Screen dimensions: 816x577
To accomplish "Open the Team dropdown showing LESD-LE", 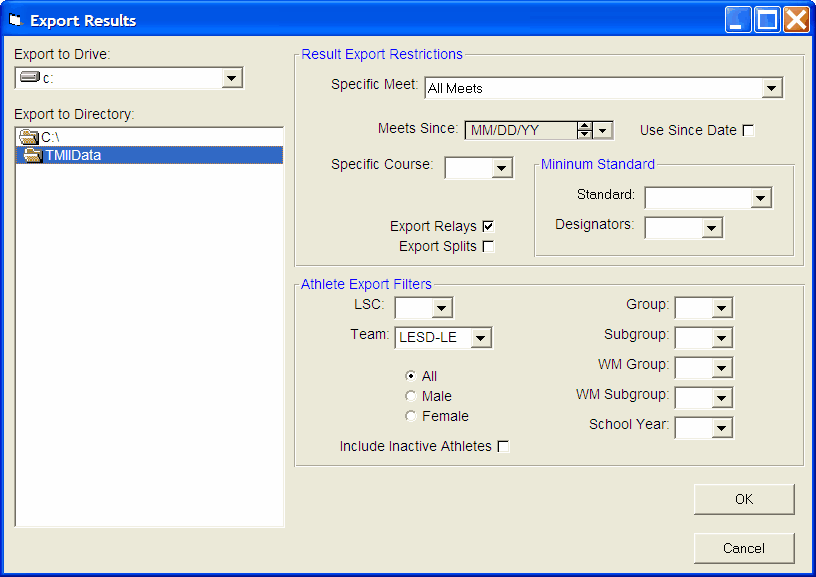I will click(481, 339).
